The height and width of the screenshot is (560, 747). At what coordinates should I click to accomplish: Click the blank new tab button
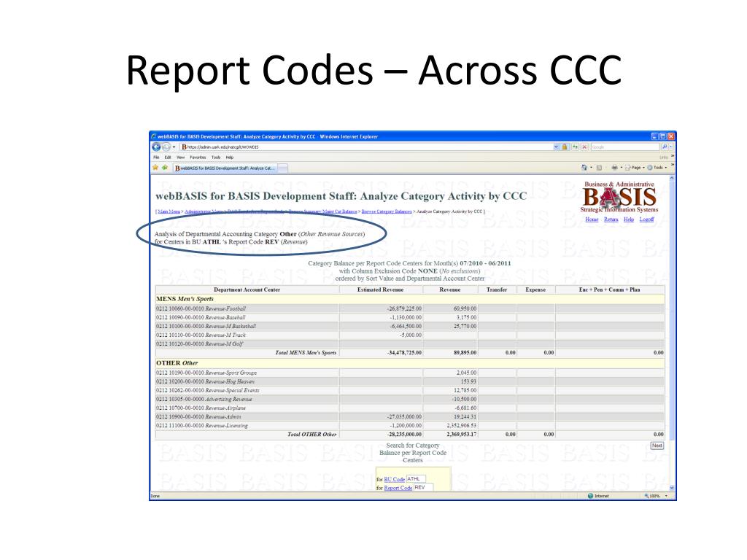[x=282, y=168]
